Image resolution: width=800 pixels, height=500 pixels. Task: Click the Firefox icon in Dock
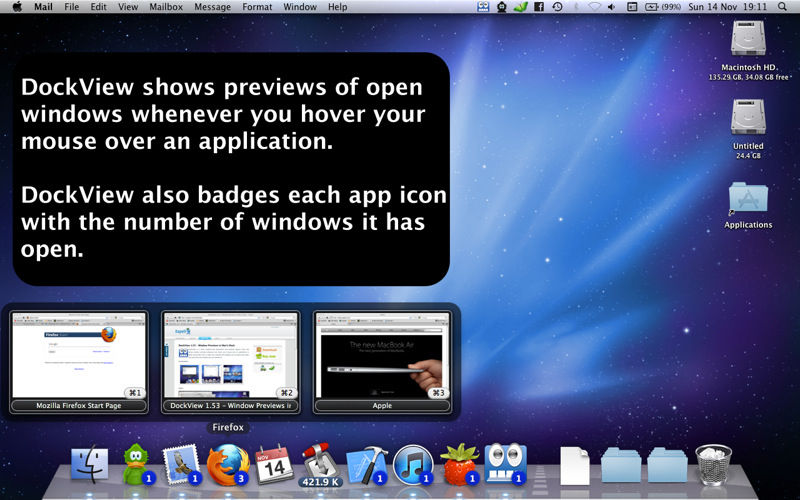[x=228, y=464]
